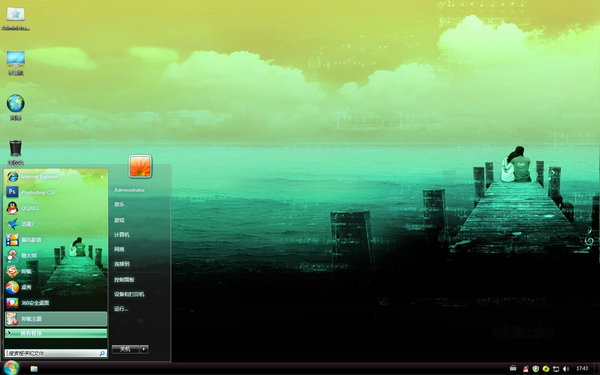Viewport: 600px width, 375px height.
Task: Open the Administrator user folder link
Action: coord(129,190)
